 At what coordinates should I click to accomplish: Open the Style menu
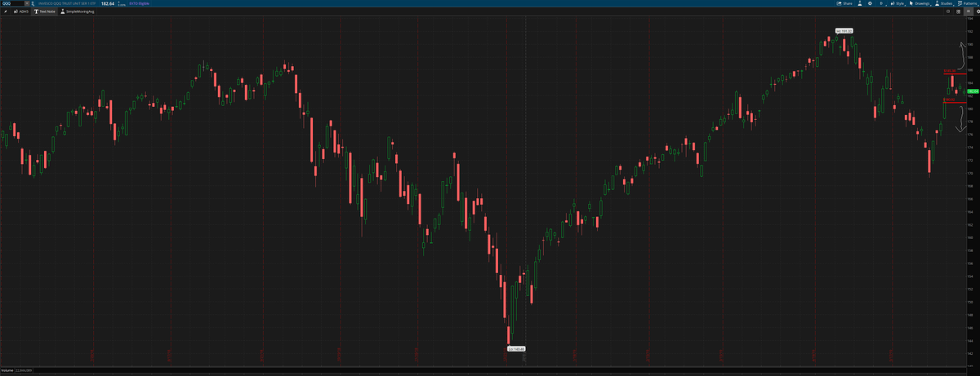point(898,3)
